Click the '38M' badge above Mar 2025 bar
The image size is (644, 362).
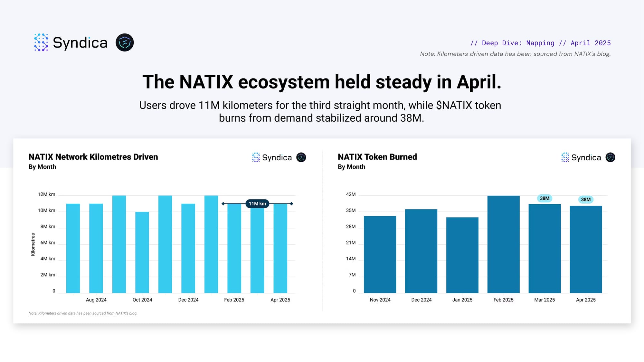(x=545, y=198)
